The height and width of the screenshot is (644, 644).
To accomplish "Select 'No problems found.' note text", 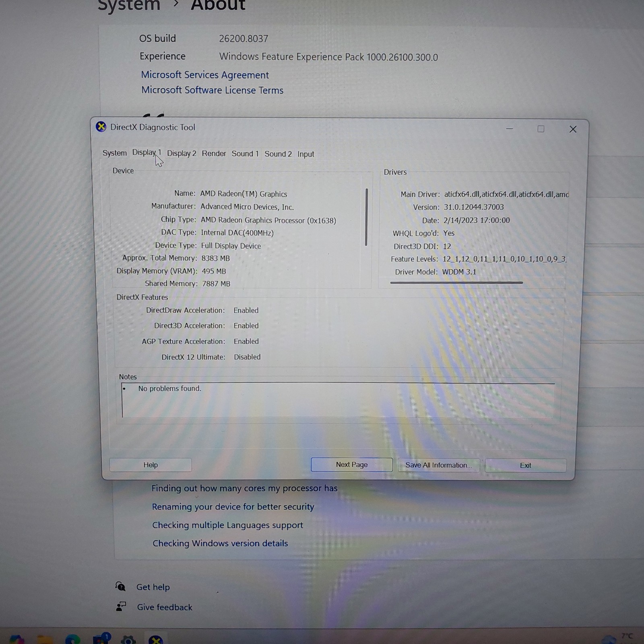I will (169, 388).
